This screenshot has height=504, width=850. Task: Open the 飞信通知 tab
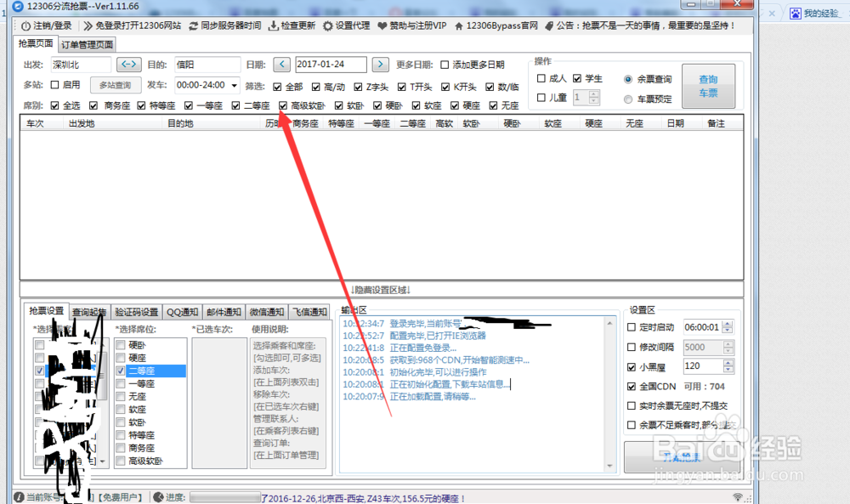[x=309, y=312]
